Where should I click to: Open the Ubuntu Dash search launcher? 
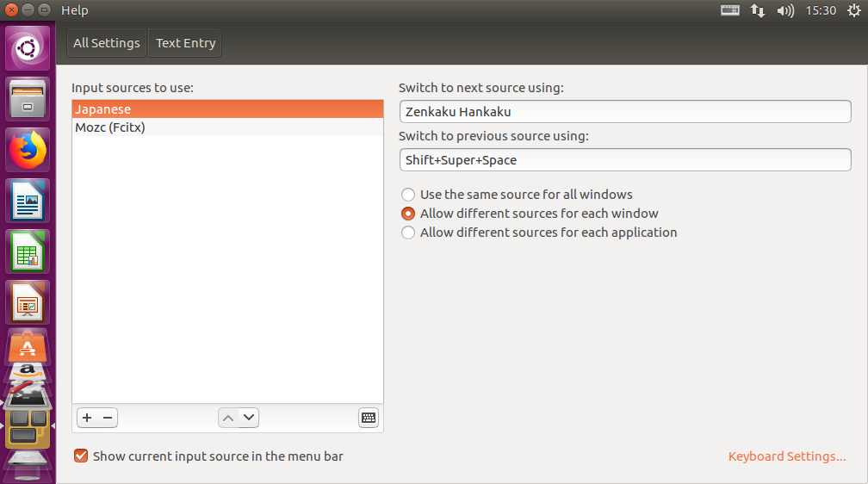tap(28, 48)
